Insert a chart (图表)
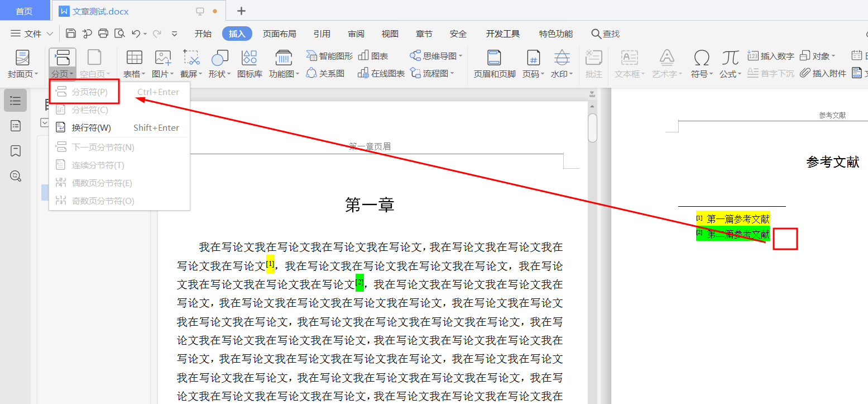Viewport: 868px width, 404px height. (373, 56)
